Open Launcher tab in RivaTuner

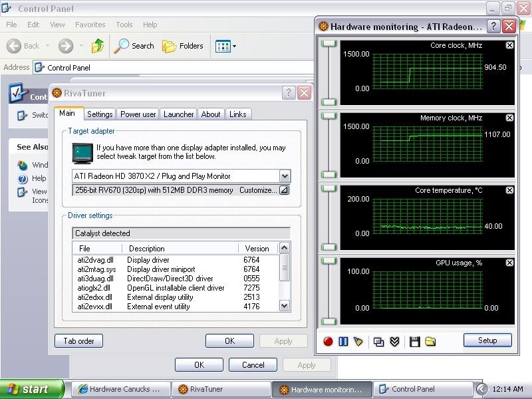click(x=178, y=114)
